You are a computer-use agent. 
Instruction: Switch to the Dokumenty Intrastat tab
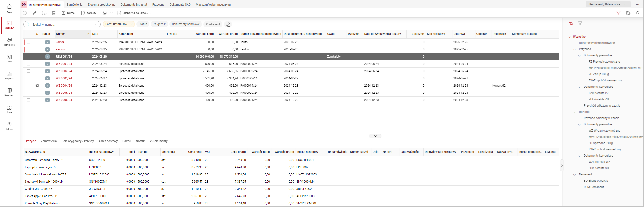pos(134,5)
